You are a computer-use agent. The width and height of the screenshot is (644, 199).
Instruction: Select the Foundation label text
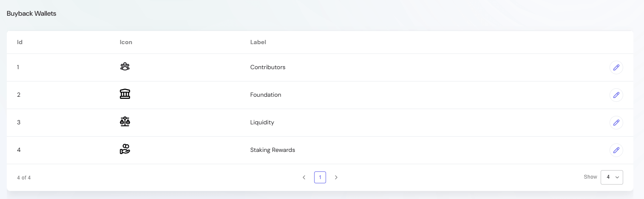click(x=266, y=95)
